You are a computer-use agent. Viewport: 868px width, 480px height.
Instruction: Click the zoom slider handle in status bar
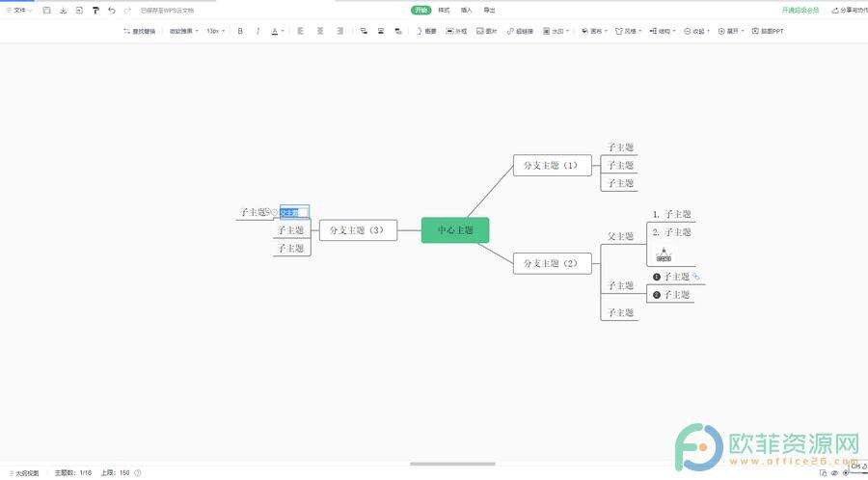tap(846, 473)
